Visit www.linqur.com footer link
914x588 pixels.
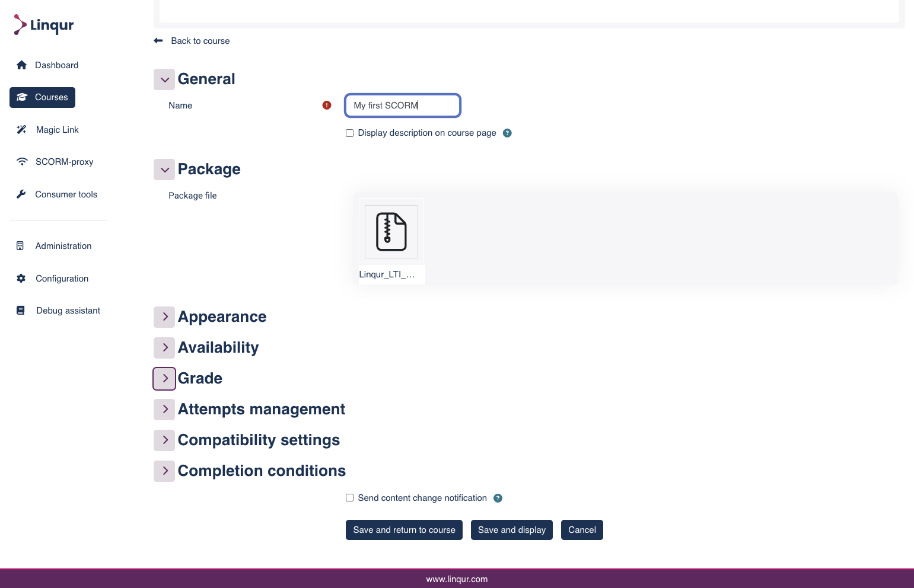point(457,579)
